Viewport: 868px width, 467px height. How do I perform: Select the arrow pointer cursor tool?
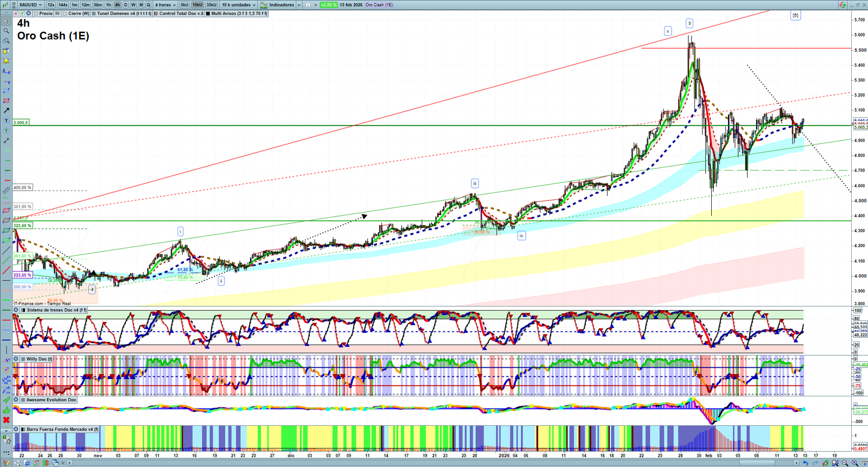6,21
